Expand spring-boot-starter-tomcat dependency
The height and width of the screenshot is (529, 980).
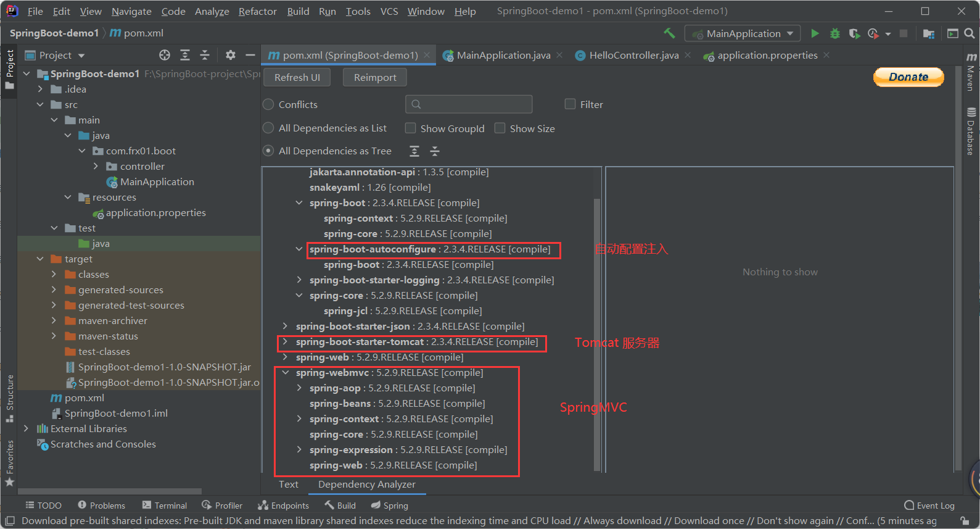point(285,341)
